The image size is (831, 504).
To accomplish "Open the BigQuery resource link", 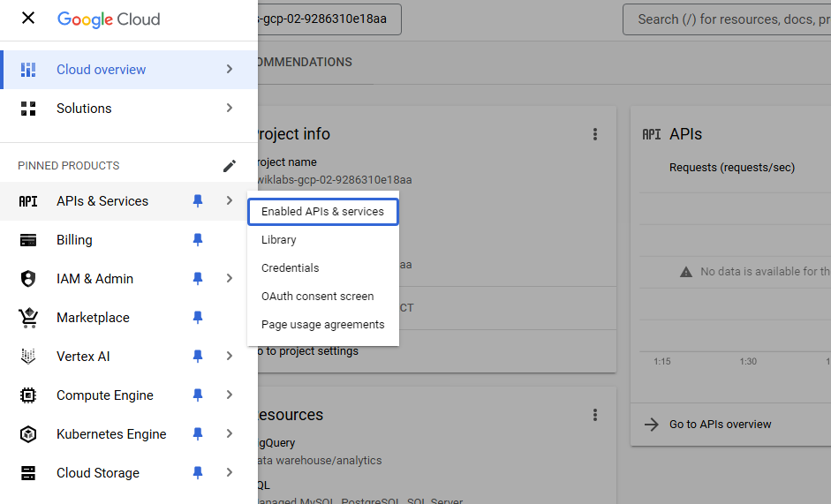I will point(276,443).
